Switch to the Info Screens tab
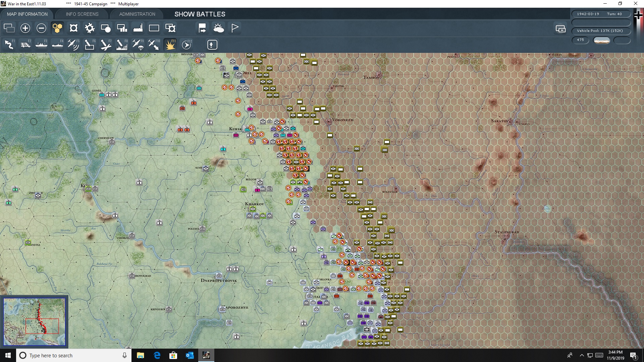 (82, 14)
